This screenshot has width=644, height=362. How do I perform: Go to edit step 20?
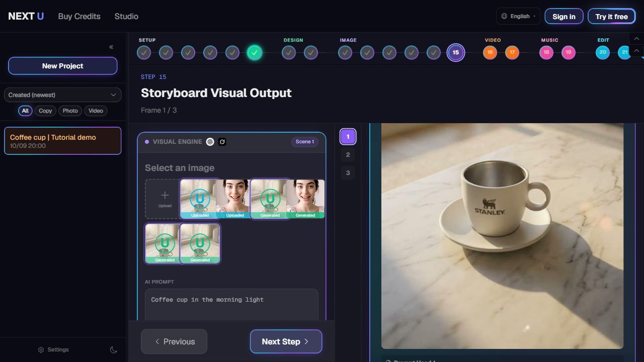click(602, 52)
